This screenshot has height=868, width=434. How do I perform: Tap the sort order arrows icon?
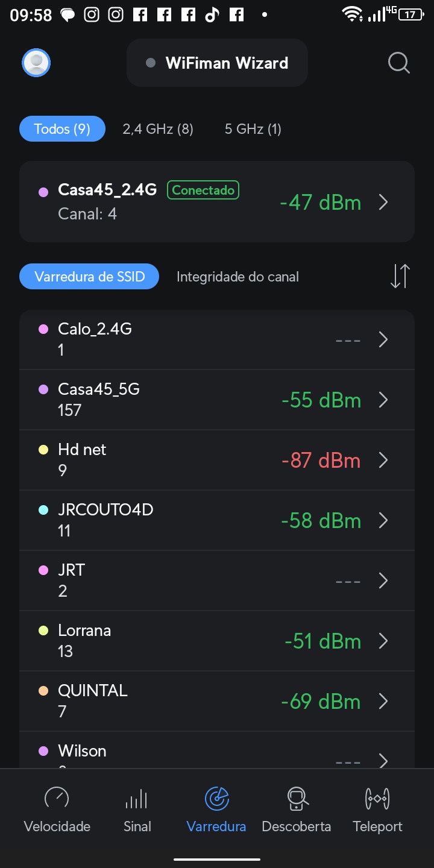click(x=400, y=276)
